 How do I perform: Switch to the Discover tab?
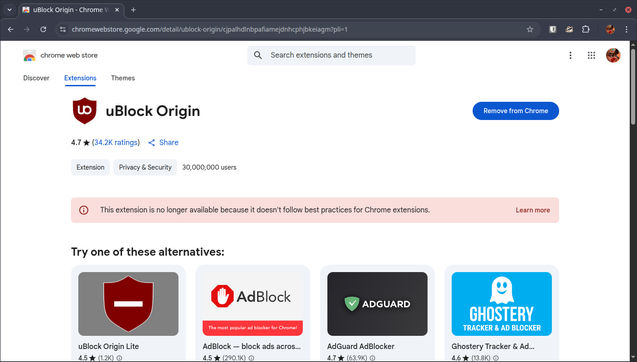coord(36,78)
